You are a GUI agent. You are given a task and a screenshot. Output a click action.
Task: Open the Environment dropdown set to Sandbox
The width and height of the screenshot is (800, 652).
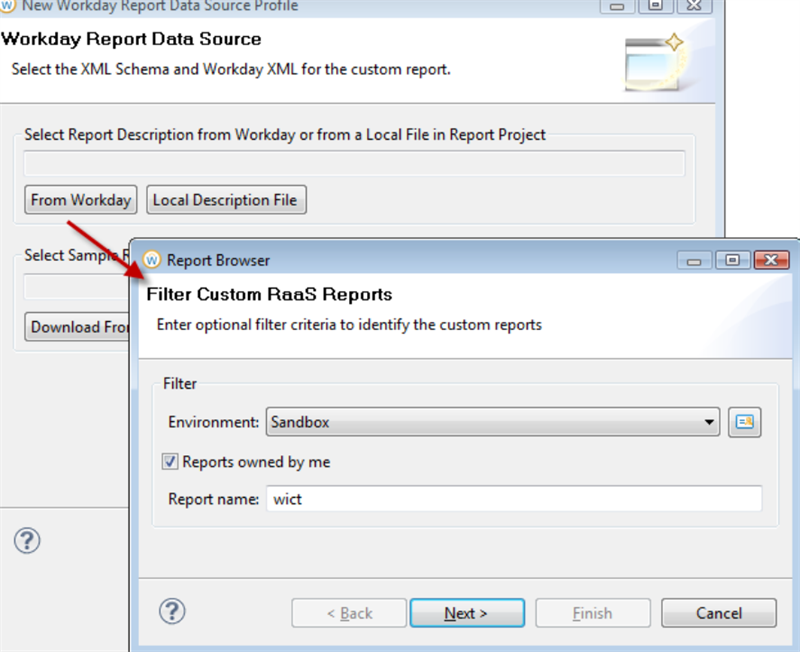[x=492, y=422]
